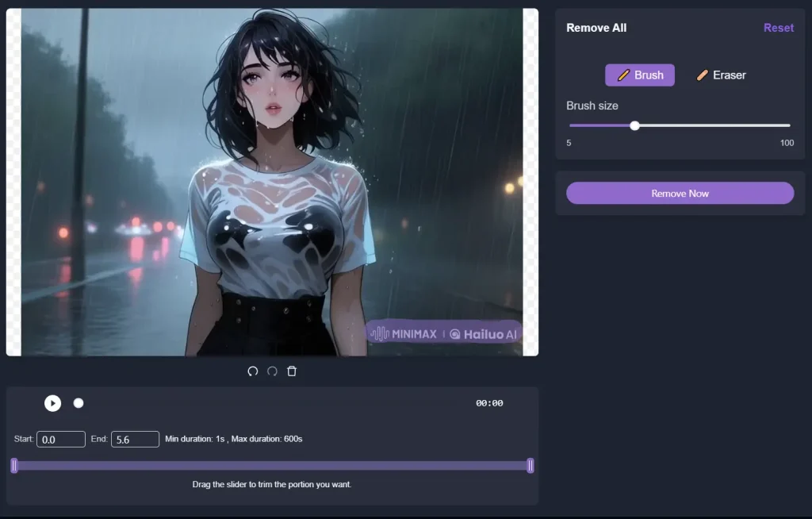
Task: Click the white dot beside the play button
Action: (79, 403)
